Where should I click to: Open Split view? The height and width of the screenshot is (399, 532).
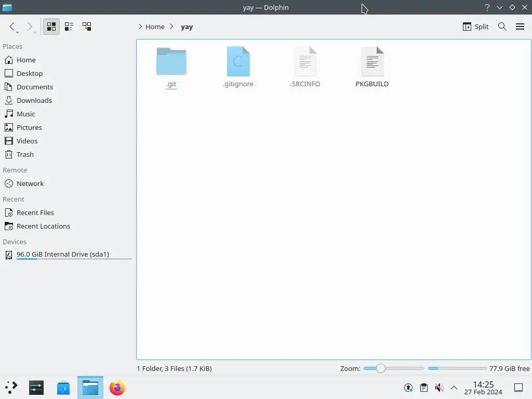476,26
